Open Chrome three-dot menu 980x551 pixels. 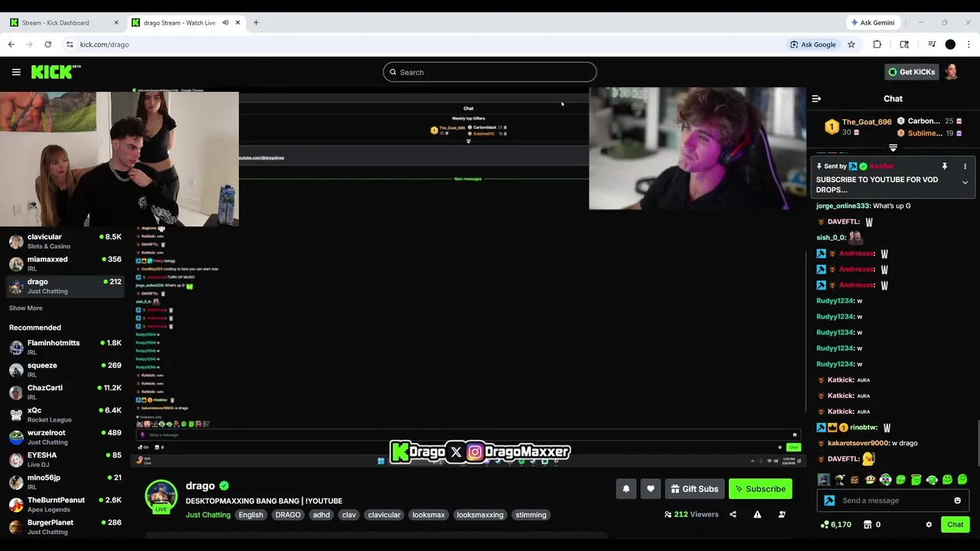[969, 44]
